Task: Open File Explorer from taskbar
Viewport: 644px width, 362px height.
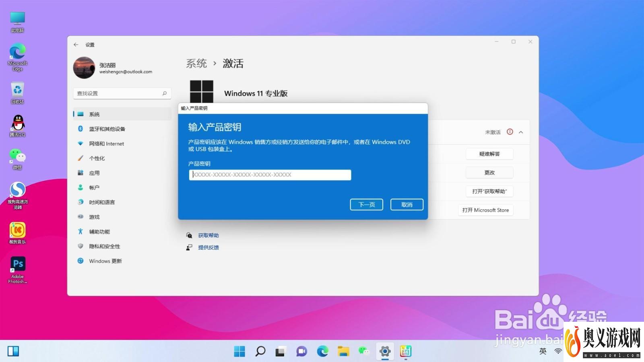Action: click(343, 351)
